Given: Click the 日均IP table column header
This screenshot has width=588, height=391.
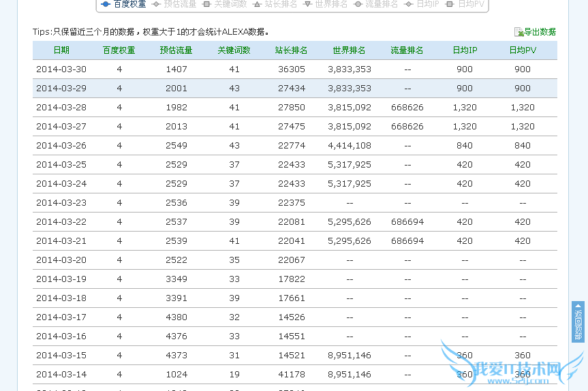Looking at the screenshot, I should [465, 50].
